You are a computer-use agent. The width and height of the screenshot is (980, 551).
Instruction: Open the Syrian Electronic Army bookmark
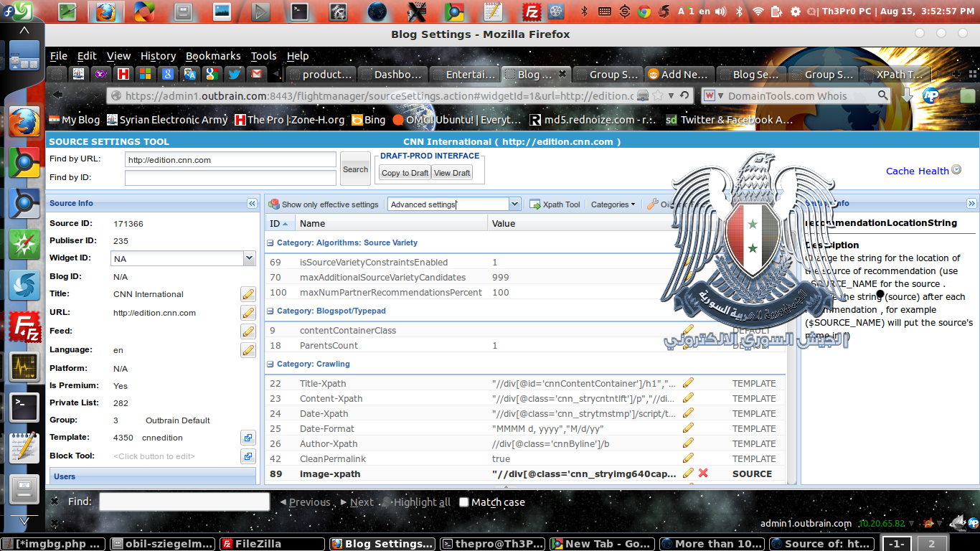(x=167, y=120)
